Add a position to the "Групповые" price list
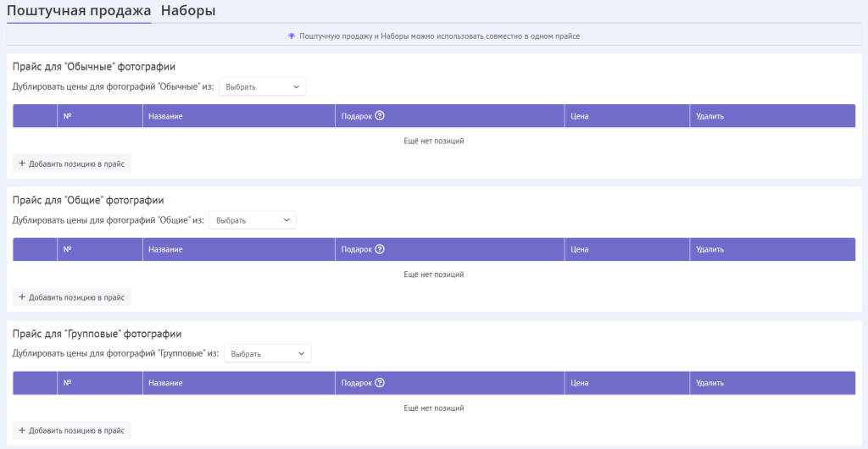The width and height of the screenshot is (868, 449). pos(72,430)
